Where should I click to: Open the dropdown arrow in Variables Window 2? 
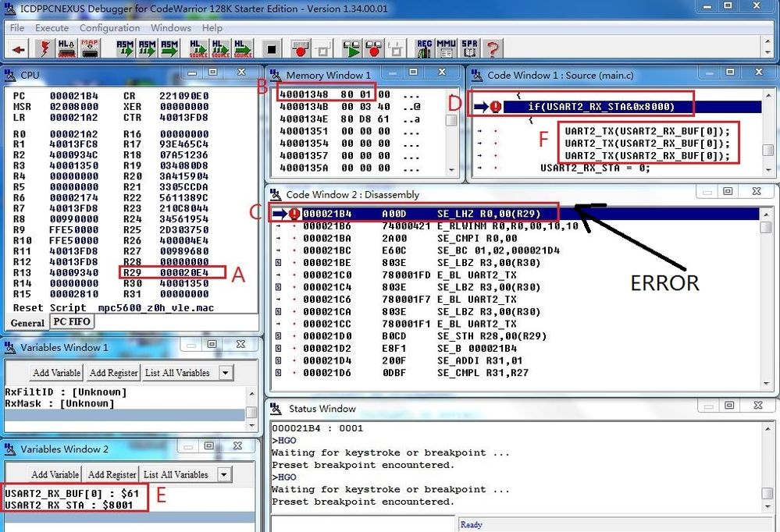(224, 474)
